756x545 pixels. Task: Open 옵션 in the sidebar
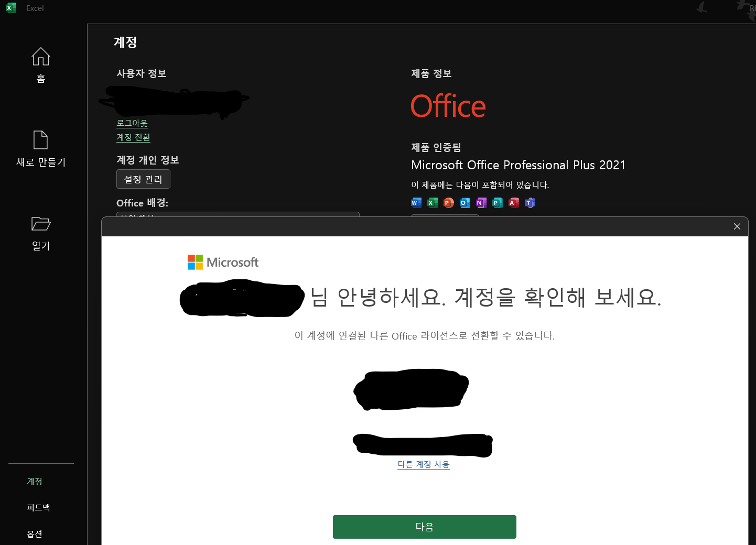click(x=35, y=534)
